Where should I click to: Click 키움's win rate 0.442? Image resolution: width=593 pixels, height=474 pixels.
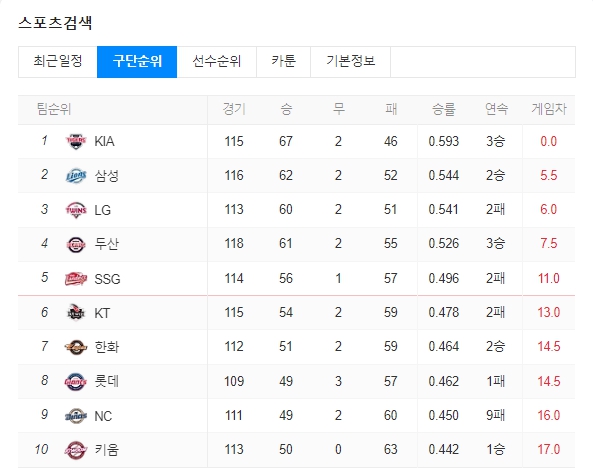click(444, 449)
